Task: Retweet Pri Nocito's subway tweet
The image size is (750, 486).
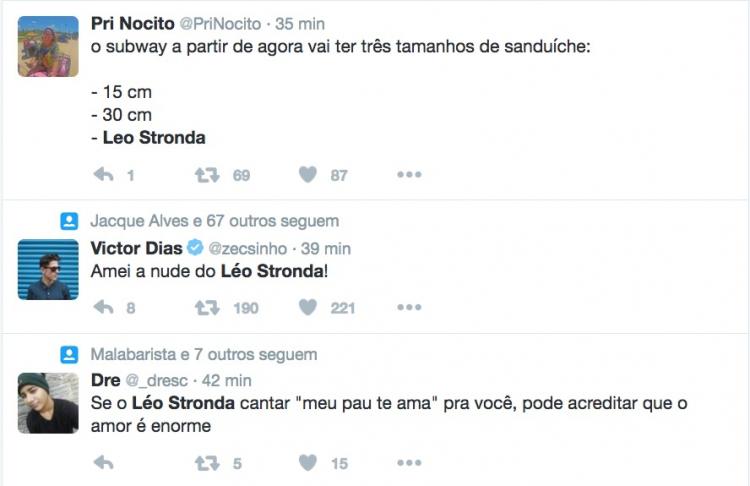Action: click(x=207, y=175)
